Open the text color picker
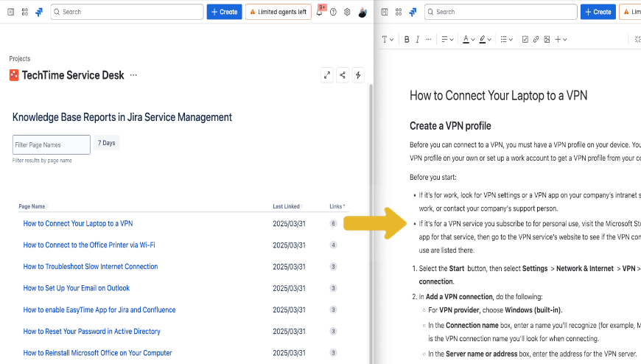641x364 pixels. pyautogui.click(x=469, y=39)
